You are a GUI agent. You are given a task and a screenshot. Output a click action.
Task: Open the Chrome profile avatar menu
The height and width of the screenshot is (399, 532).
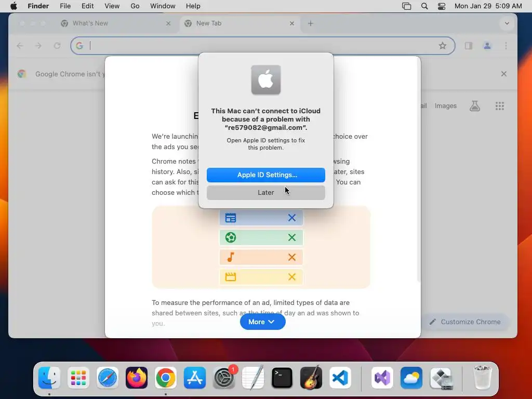coord(487,46)
